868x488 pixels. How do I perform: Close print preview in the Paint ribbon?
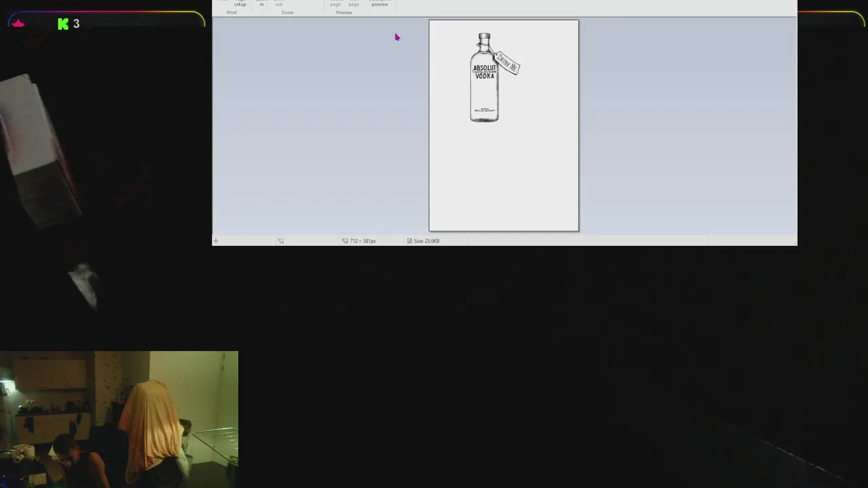pyautogui.click(x=380, y=3)
